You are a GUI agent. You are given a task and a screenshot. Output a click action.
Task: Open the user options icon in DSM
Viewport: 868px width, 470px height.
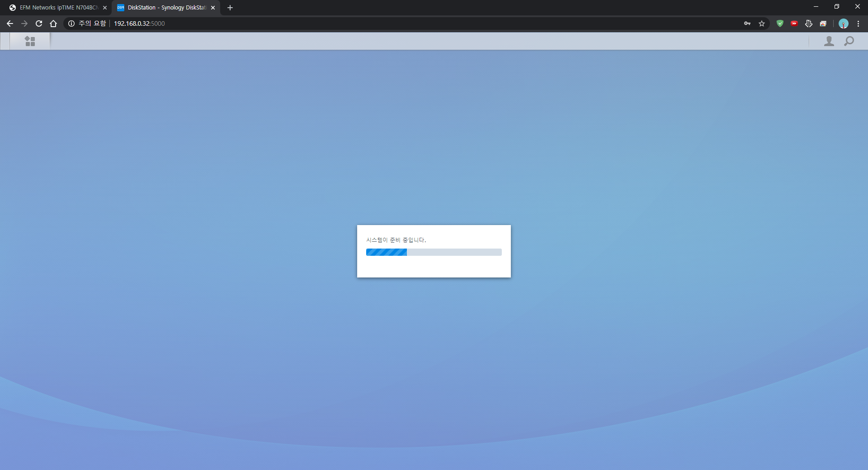(829, 41)
